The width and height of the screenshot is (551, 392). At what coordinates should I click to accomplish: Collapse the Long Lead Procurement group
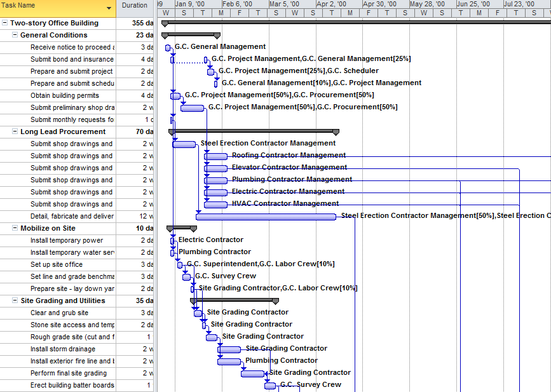tap(15, 132)
